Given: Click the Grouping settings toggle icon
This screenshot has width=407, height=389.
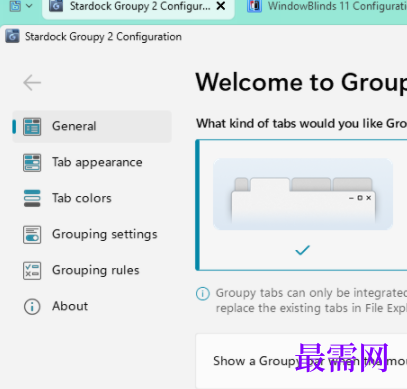Looking at the screenshot, I should [x=32, y=235].
